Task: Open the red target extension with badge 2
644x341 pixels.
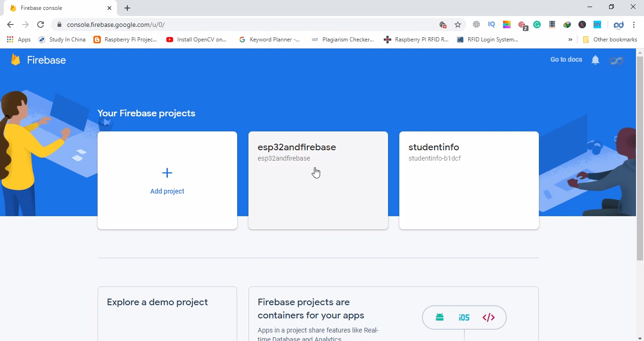Action: (522, 25)
